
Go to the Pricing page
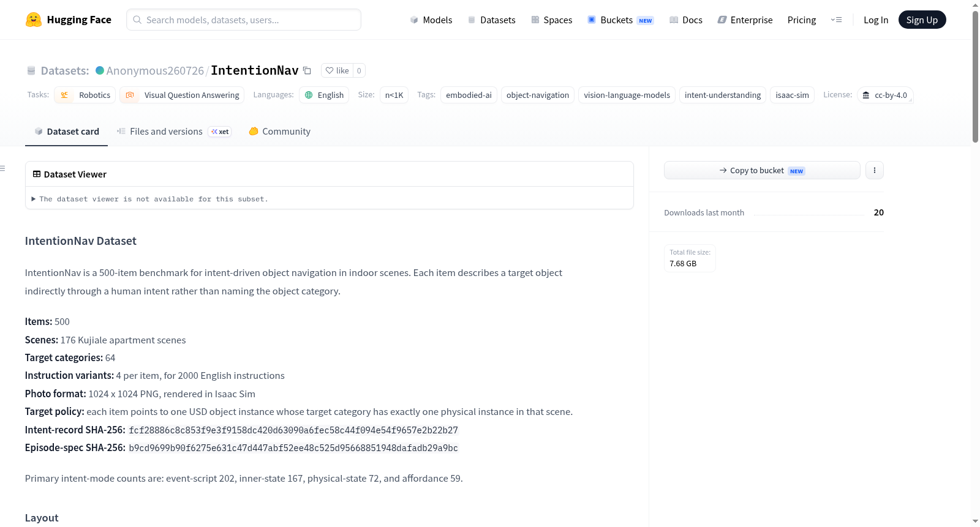802,20
